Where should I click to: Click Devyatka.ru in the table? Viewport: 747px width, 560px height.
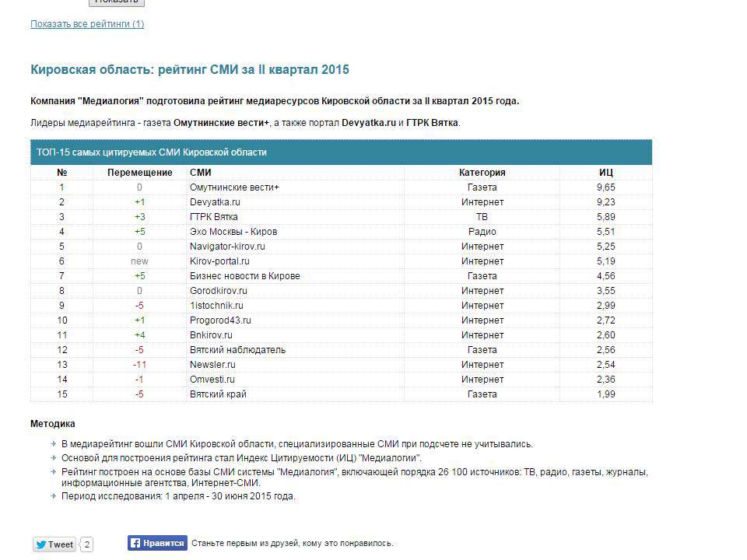click(215, 202)
